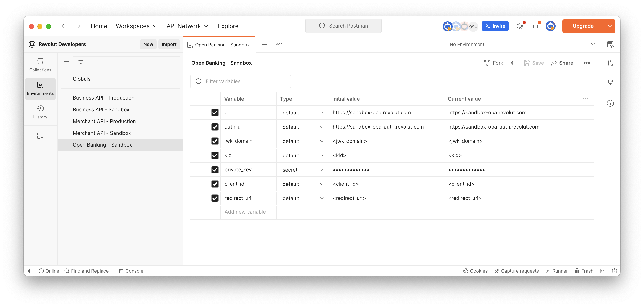This screenshot has height=307, width=644.
Task: Change type dropdown for redirect_uri variable
Action: 303,198
